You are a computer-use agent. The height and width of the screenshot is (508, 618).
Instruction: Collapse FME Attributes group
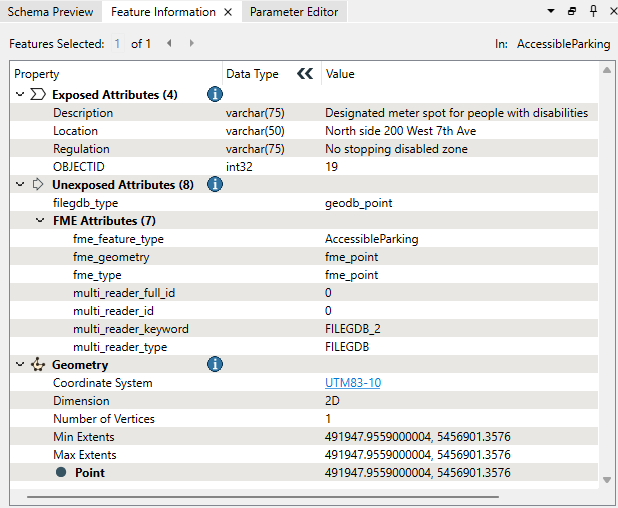tap(40, 220)
